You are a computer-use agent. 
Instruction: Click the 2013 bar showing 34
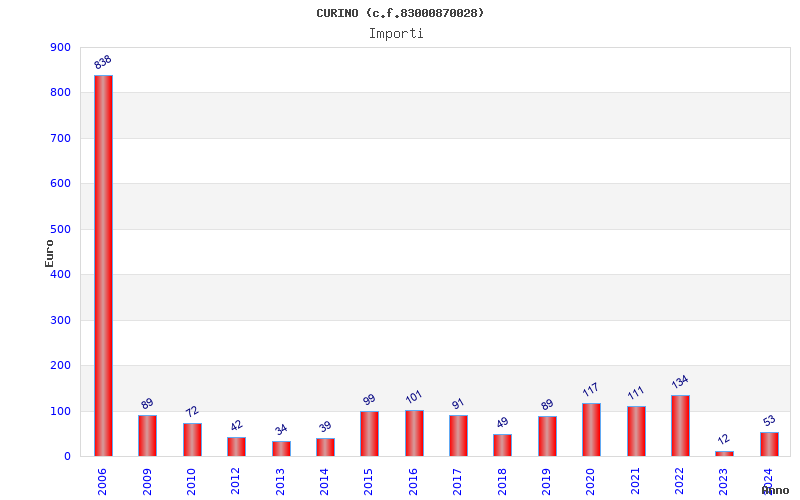tap(281, 448)
